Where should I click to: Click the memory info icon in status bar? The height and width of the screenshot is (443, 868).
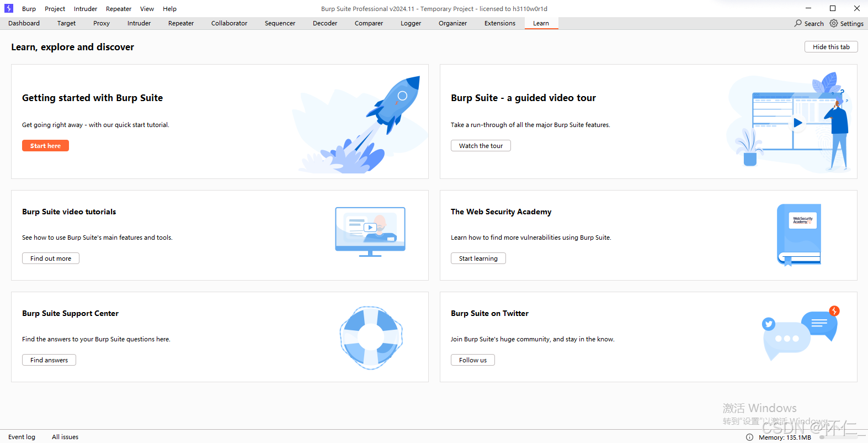749,437
